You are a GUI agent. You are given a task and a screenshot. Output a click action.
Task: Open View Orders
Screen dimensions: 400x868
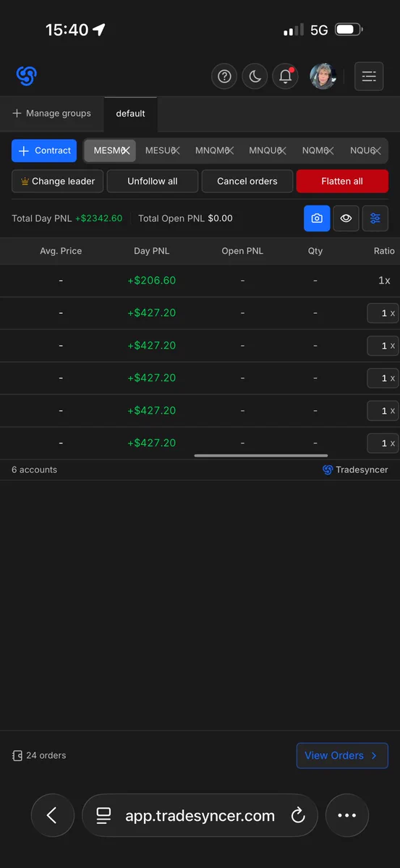[342, 755]
